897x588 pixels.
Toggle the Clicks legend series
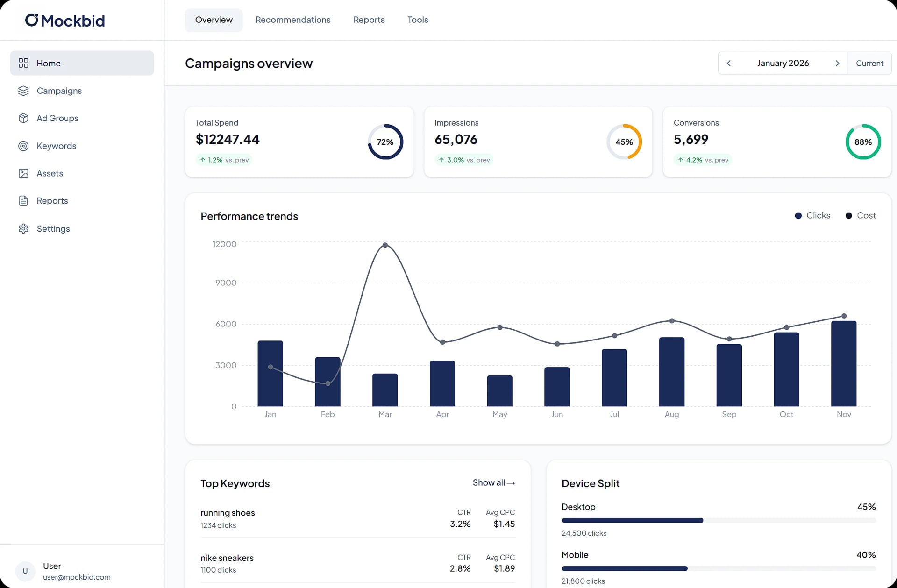813,215
